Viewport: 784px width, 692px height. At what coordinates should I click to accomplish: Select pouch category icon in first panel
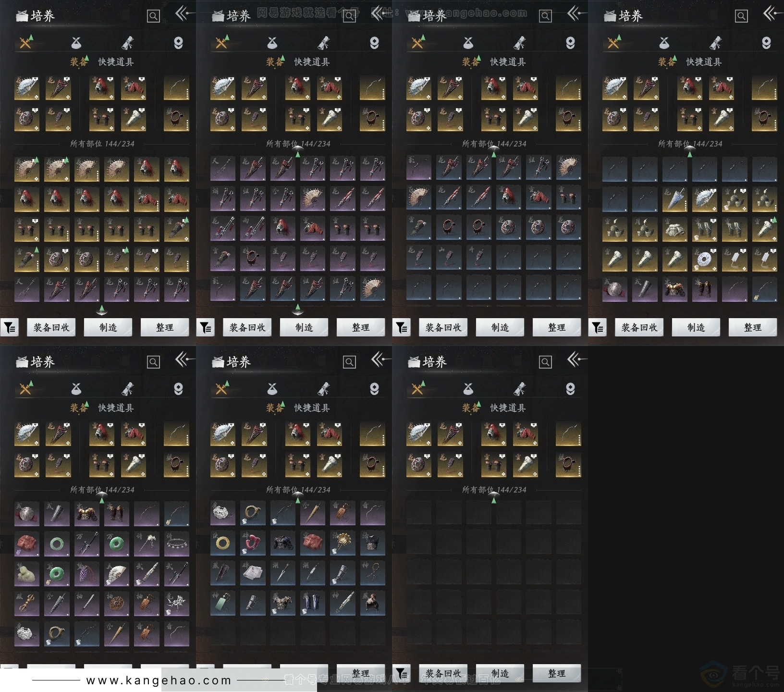tap(76, 43)
